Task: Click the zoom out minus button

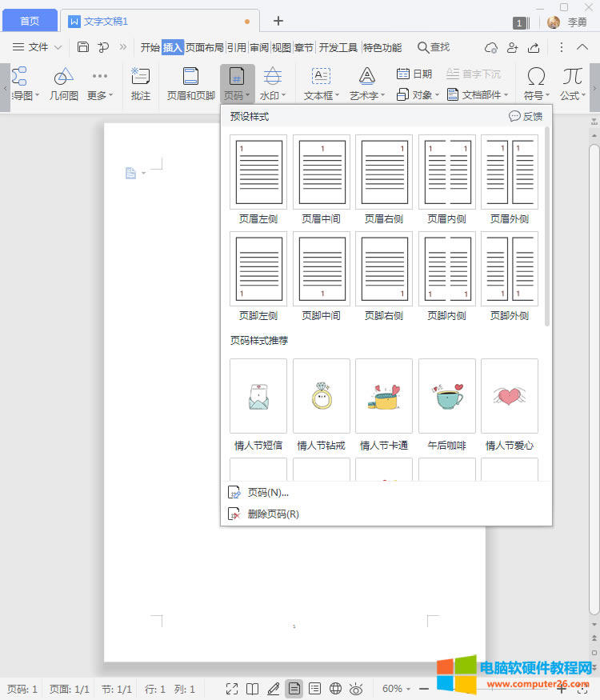Action: pyautogui.click(x=424, y=688)
